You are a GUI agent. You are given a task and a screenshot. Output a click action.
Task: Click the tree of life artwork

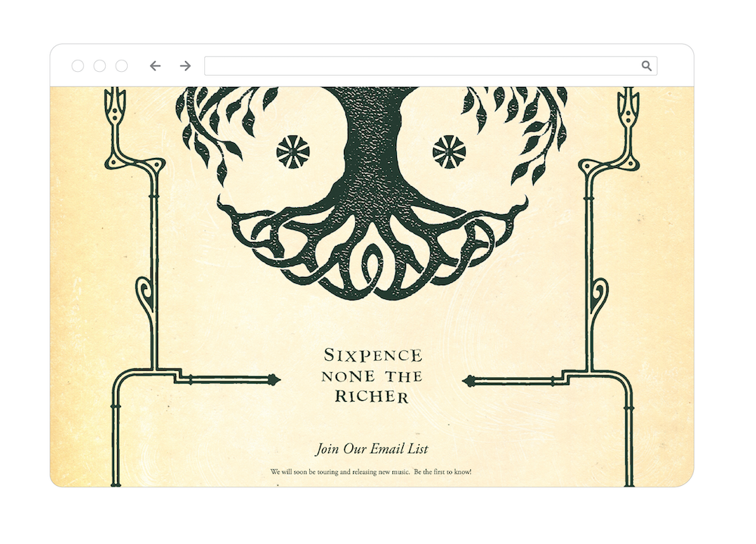pyautogui.click(x=372, y=193)
